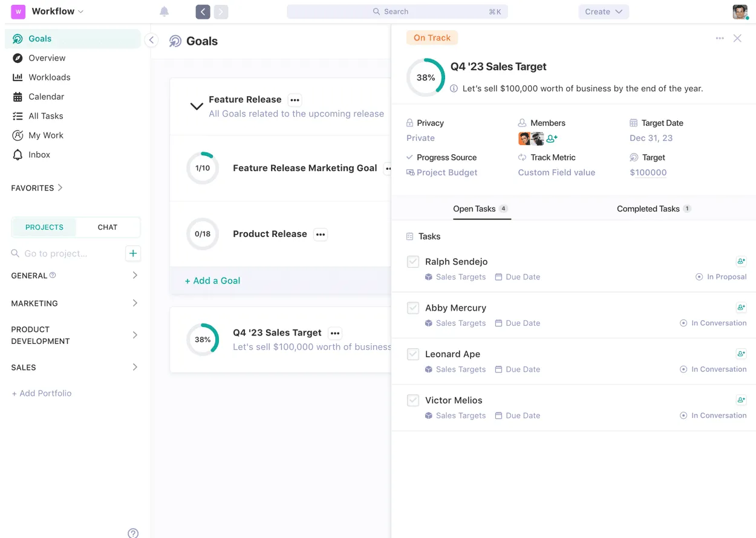Click the Add a Goal button

(x=212, y=280)
